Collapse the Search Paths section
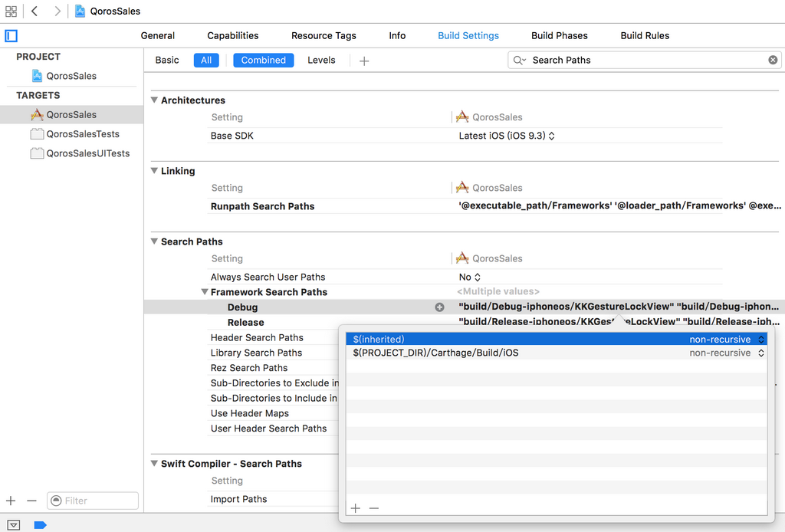785x532 pixels. 154,241
